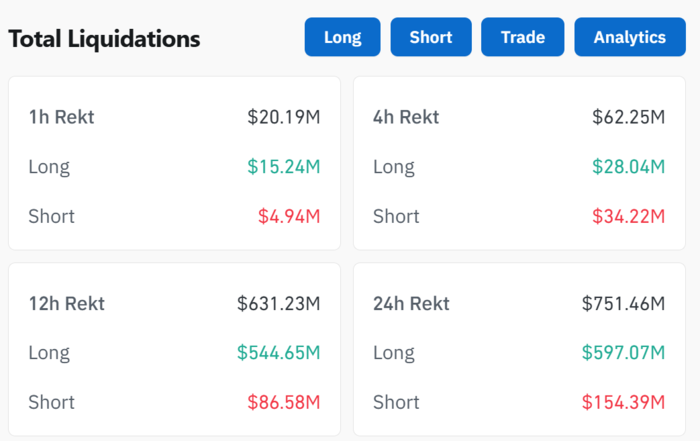Select the 4h Rekt card label

point(408,117)
